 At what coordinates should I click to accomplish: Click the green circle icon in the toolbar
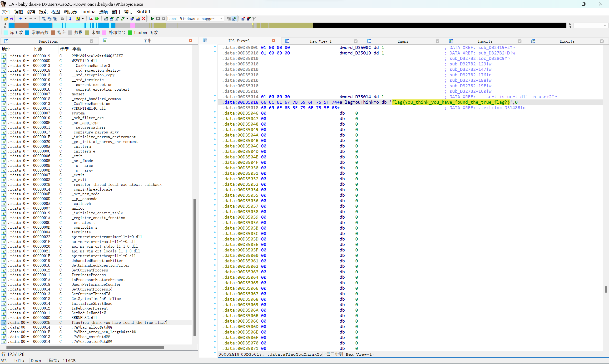(x=97, y=19)
